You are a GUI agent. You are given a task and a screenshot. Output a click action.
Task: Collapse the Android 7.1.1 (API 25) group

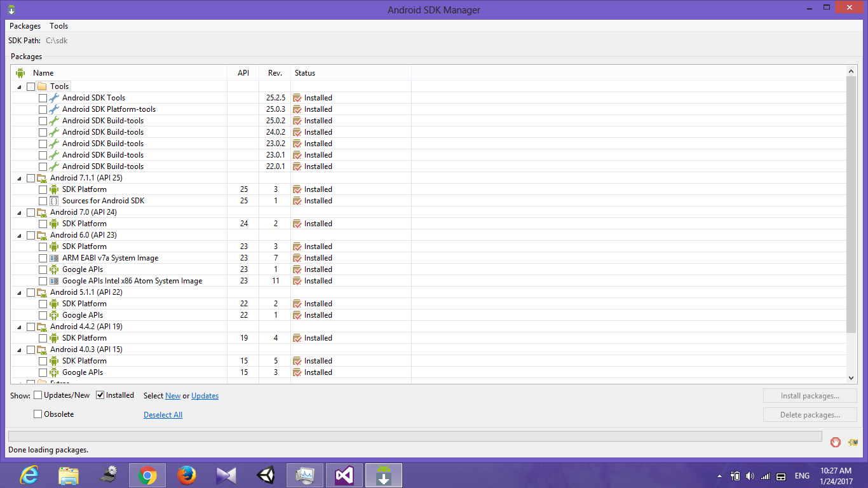(x=19, y=179)
